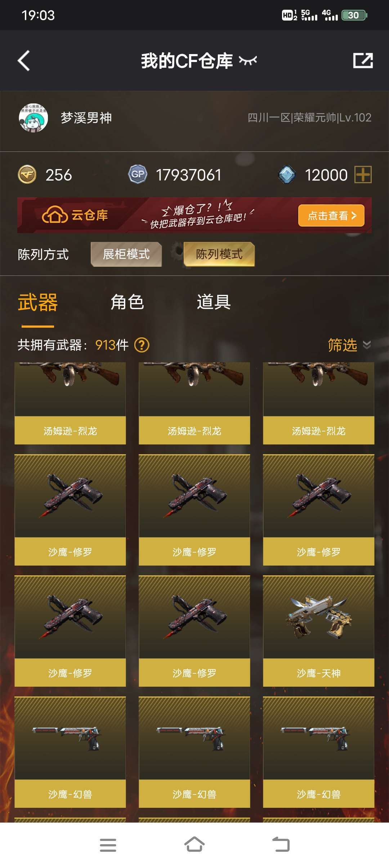Click the CF coin icon
The height and width of the screenshot is (868, 389).
coord(27,175)
